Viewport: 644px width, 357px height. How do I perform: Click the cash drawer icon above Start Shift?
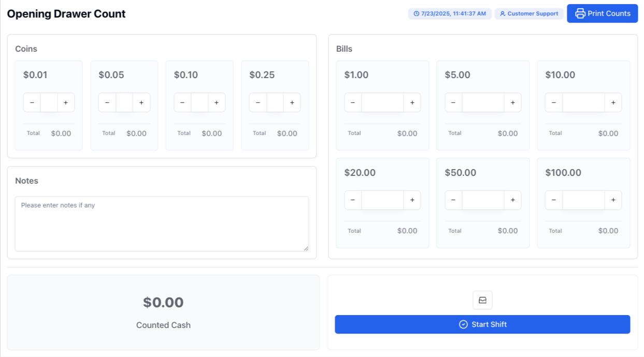point(482,300)
